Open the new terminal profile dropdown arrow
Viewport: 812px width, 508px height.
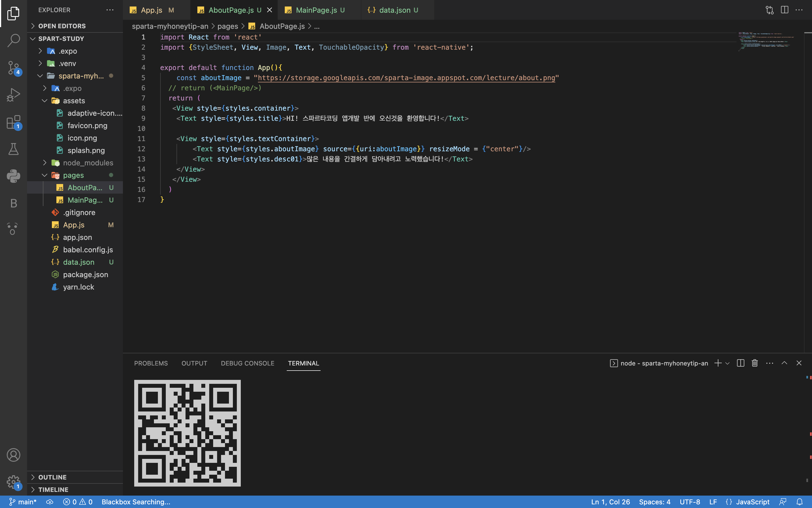pyautogui.click(x=727, y=363)
